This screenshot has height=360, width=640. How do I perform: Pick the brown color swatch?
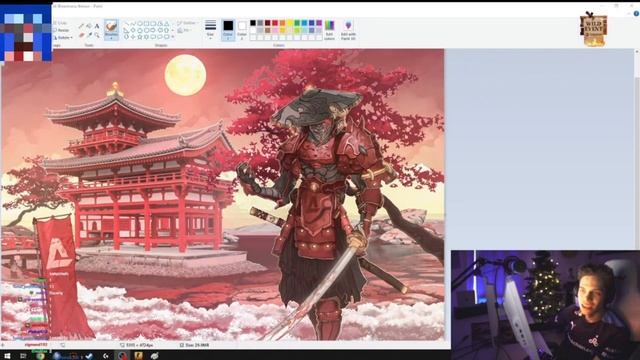(x=268, y=30)
